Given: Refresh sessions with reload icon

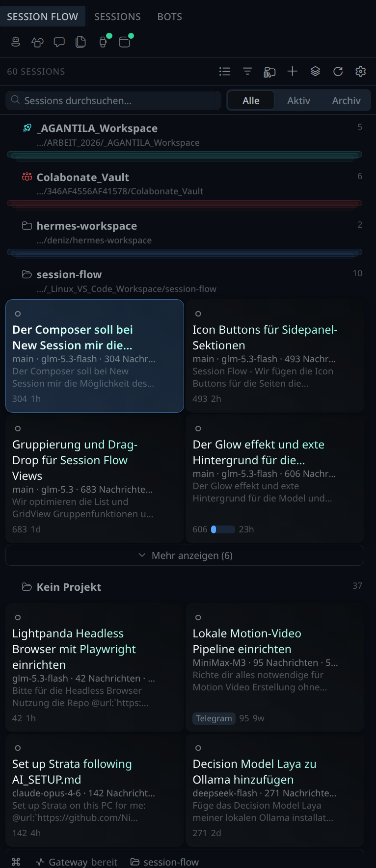Looking at the screenshot, I should 338,72.
